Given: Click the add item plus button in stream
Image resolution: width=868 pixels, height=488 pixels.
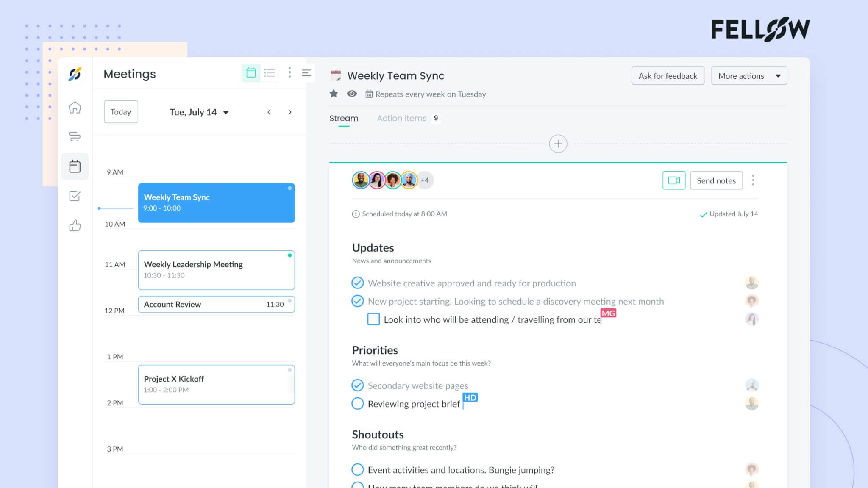Looking at the screenshot, I should point(557,143).
